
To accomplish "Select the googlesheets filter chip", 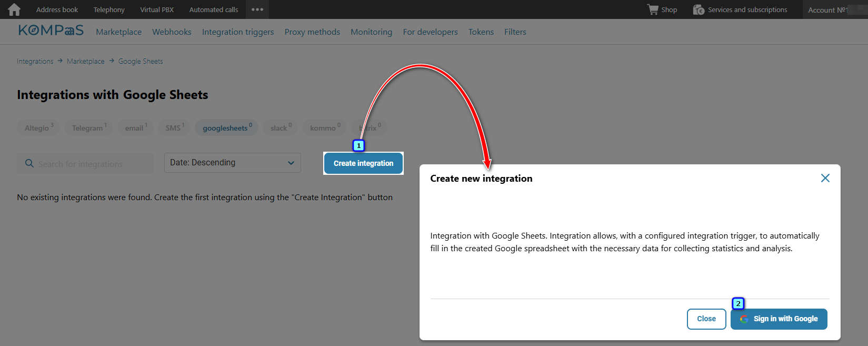I will pyautogui.click(x=227, y=127).
